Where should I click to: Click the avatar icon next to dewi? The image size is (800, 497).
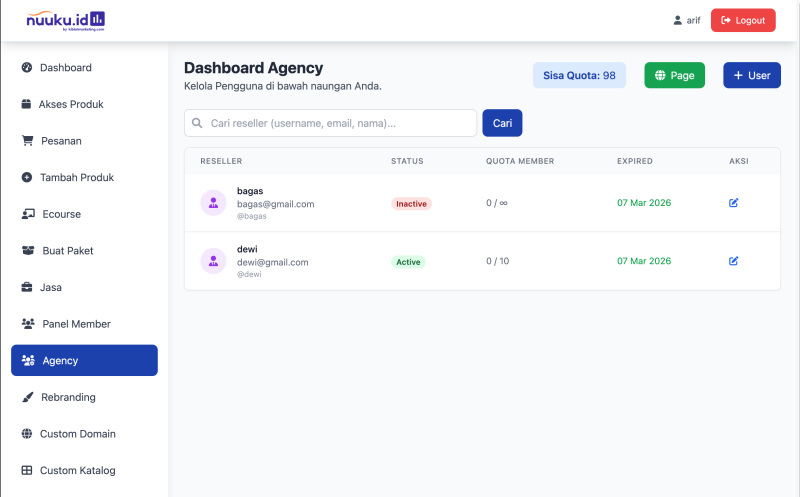click(x=213, y=261)
